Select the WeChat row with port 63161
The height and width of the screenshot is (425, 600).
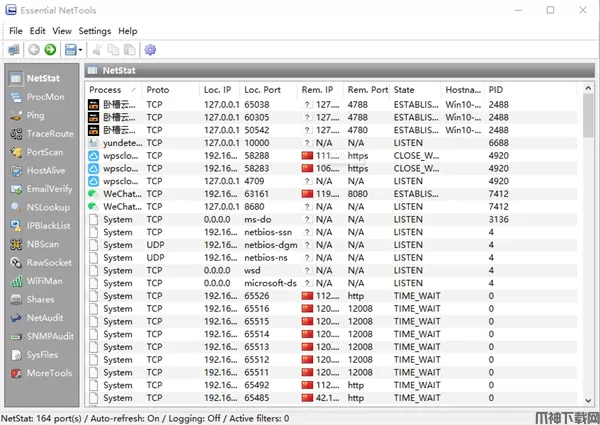click(331, 194)
